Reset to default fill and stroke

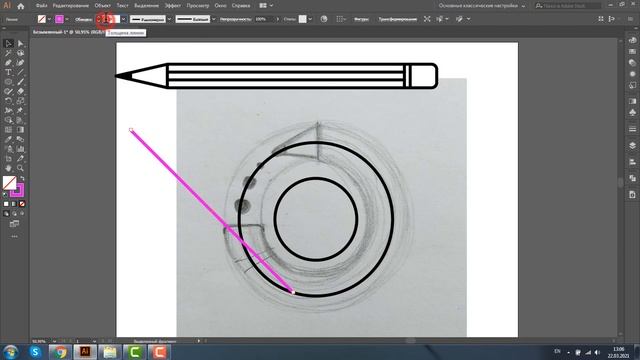click(x=5, y=195)
